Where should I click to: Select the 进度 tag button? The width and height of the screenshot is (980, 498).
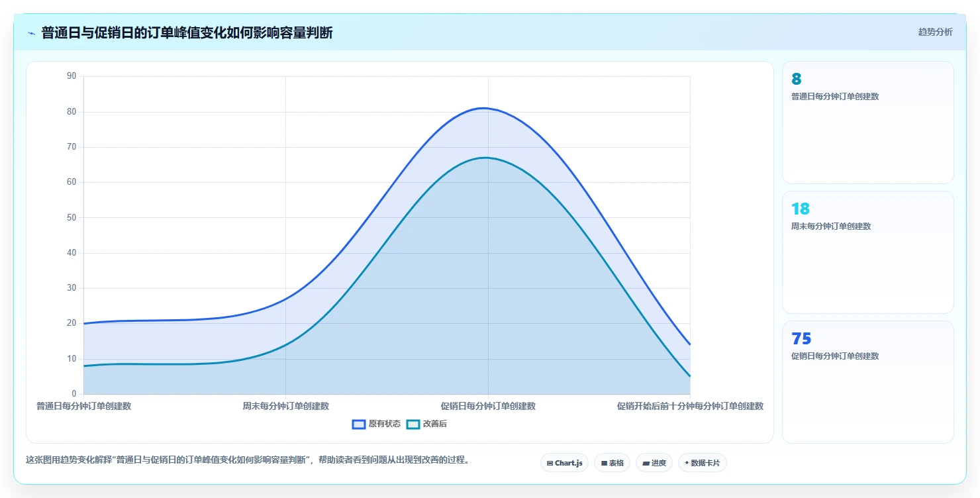tap(654, 463)
